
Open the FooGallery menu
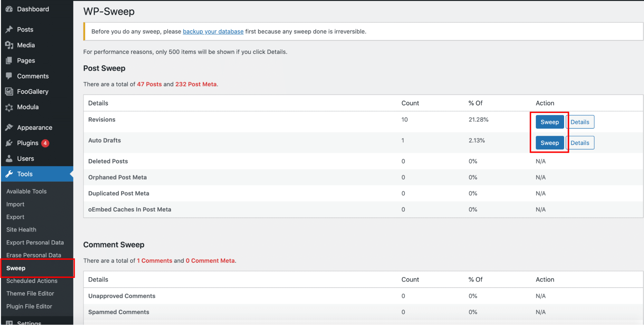click(x=37, y=92)
